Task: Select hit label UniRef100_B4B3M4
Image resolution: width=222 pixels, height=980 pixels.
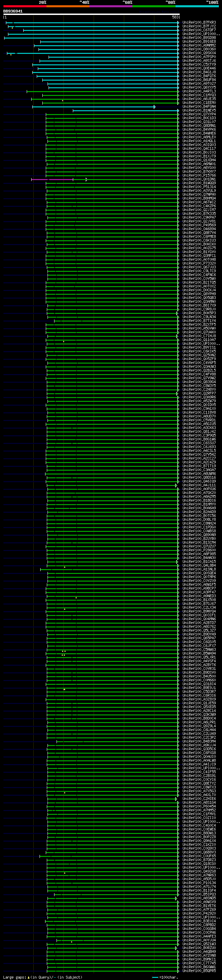Action: [199, 741]
